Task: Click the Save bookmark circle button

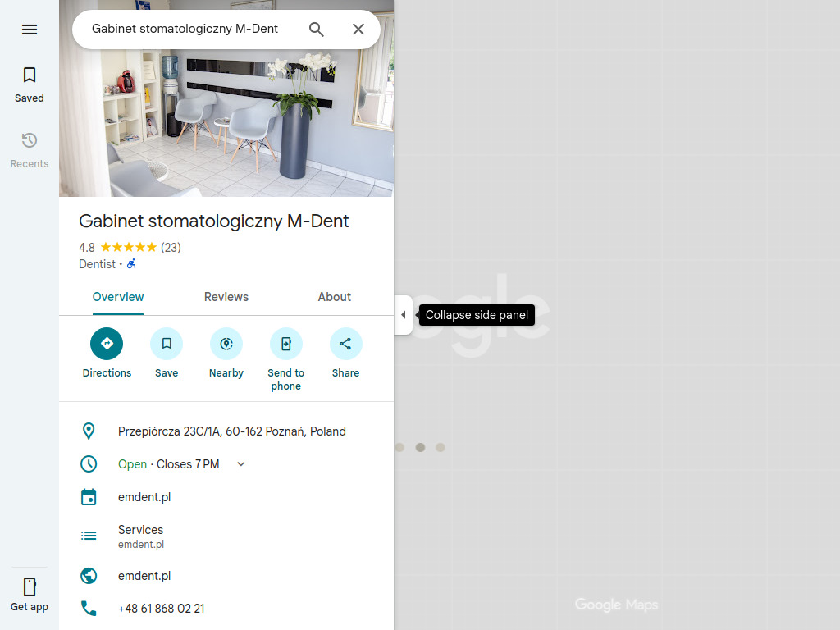Action: tap(167, 344)
